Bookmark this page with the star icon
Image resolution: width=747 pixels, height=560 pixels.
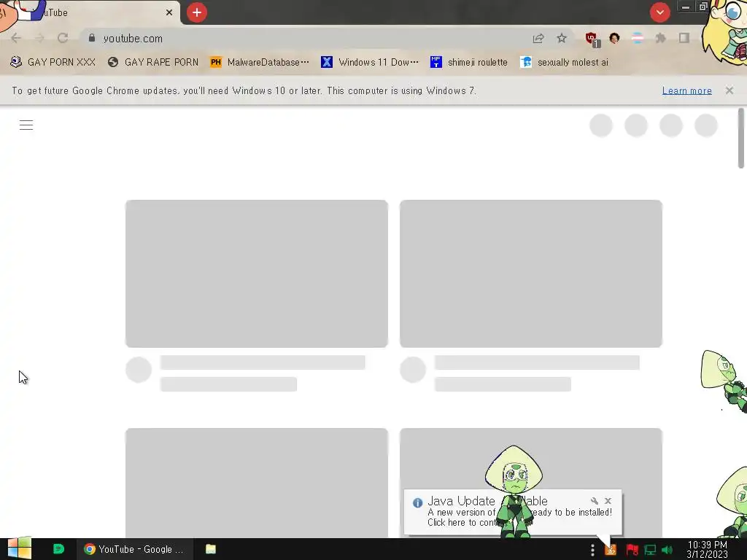coord(562,38)
